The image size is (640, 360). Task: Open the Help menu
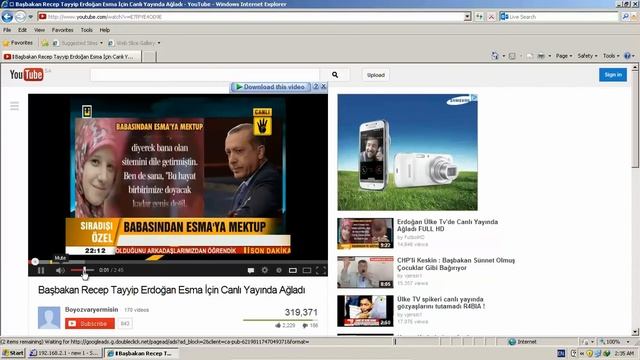pyautogui.click(x=105, y=30)
